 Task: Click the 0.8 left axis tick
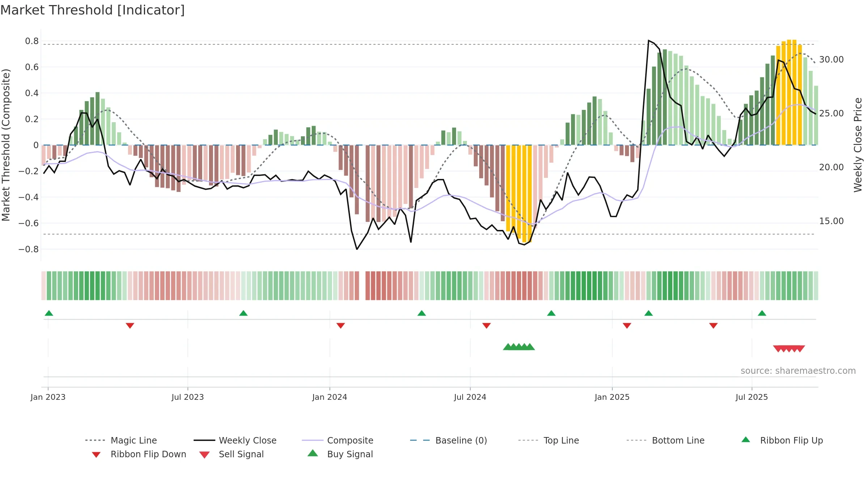[x=32, y=41]
